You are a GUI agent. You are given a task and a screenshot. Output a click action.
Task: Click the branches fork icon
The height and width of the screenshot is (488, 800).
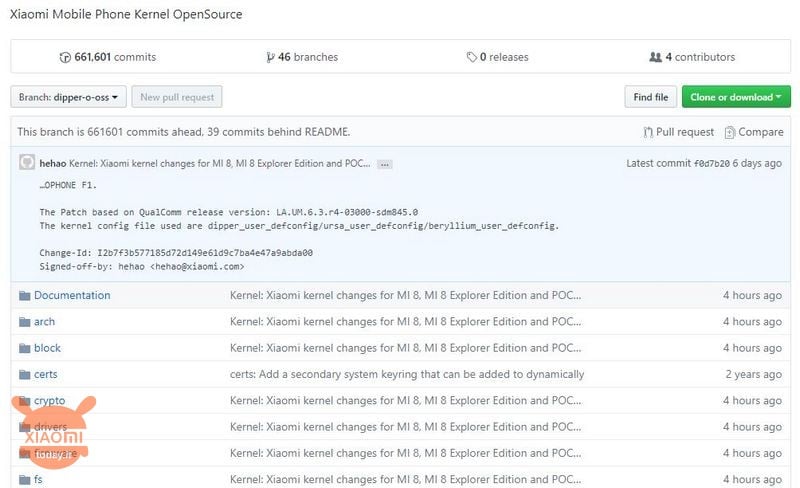[270, 58]
